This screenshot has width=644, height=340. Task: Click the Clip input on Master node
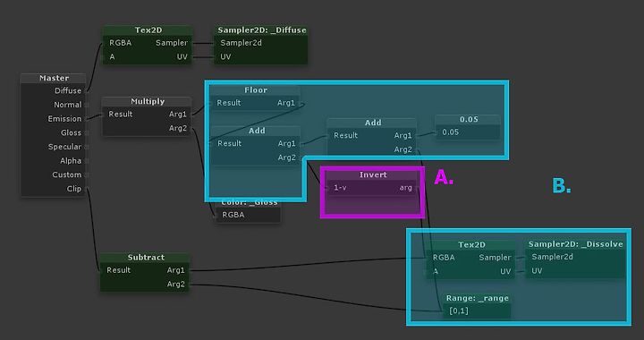tap(74, 189)
